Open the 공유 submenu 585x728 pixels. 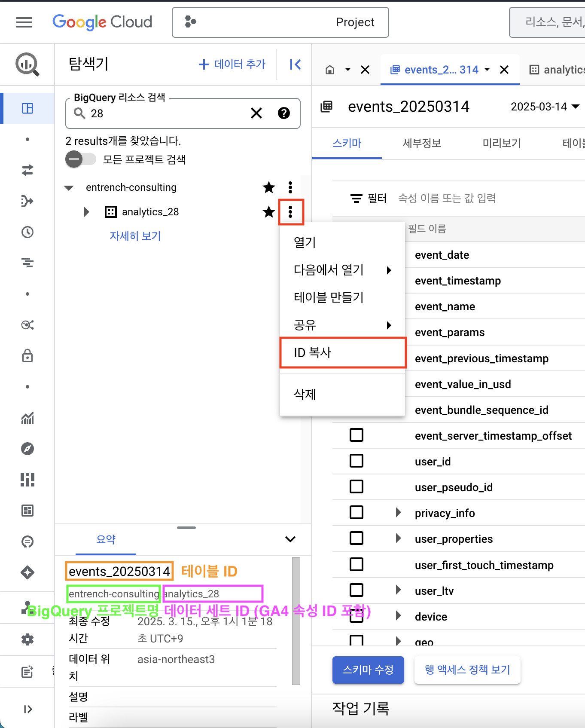point(342,325)
